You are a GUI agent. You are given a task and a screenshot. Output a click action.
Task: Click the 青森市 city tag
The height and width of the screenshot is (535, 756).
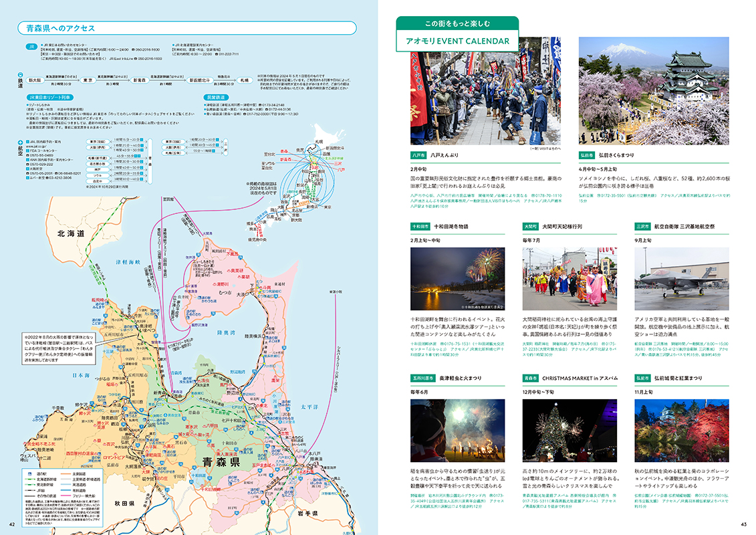[530, 379]
